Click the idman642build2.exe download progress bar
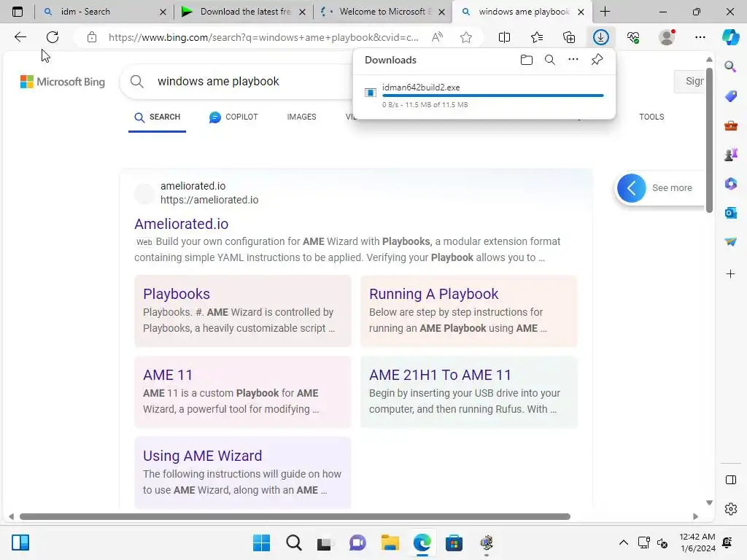 (x=492, y=96)
